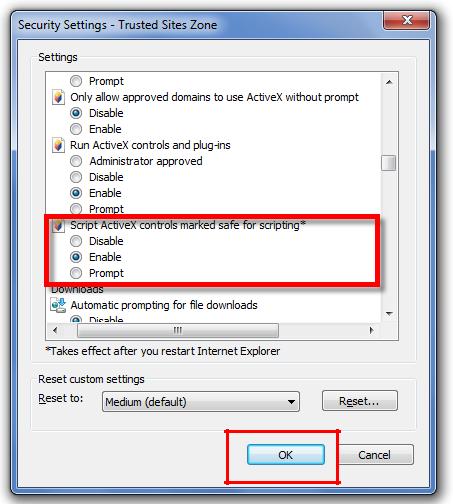The height and width of the screenshot is (504, 453).
Task: Click the shield icon beside Run ActiveX controls
Action: (58, 145)
